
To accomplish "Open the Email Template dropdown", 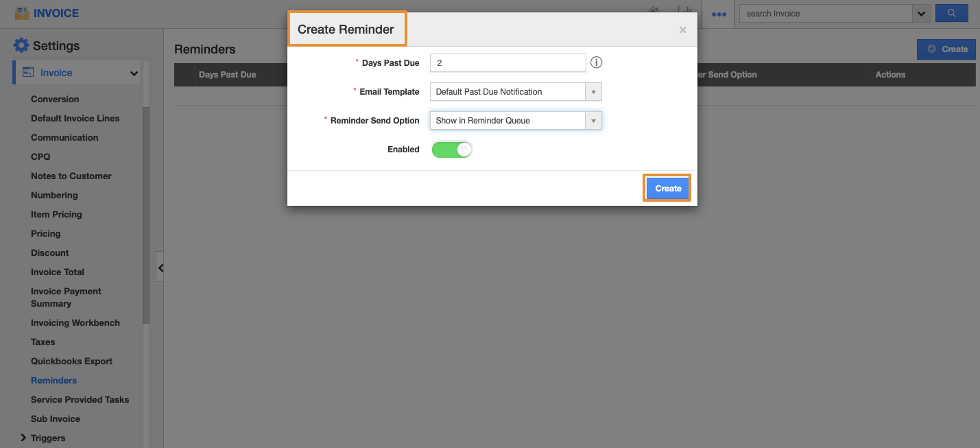I will click(x=516, y=92).
